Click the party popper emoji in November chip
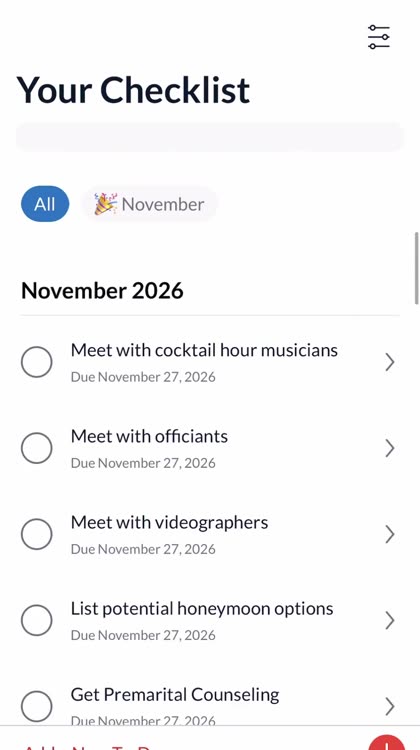420x750 pixels. coord(106,204)
